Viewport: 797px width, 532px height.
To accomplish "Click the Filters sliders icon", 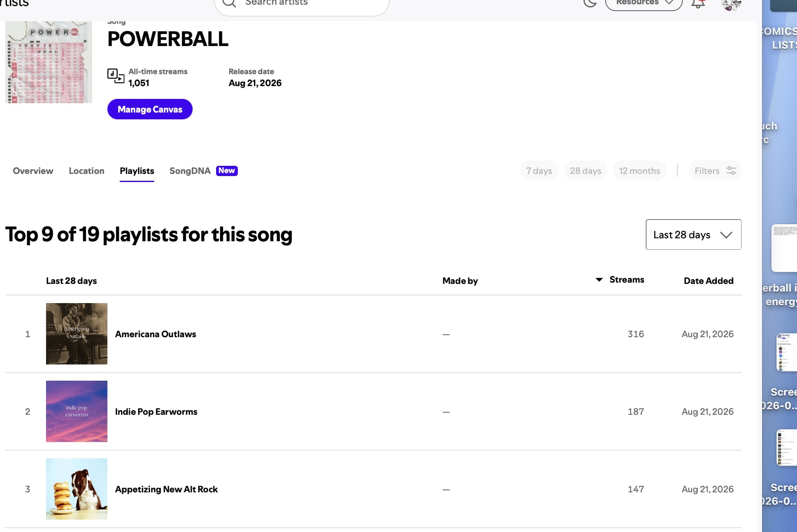I will coord(731,171).
